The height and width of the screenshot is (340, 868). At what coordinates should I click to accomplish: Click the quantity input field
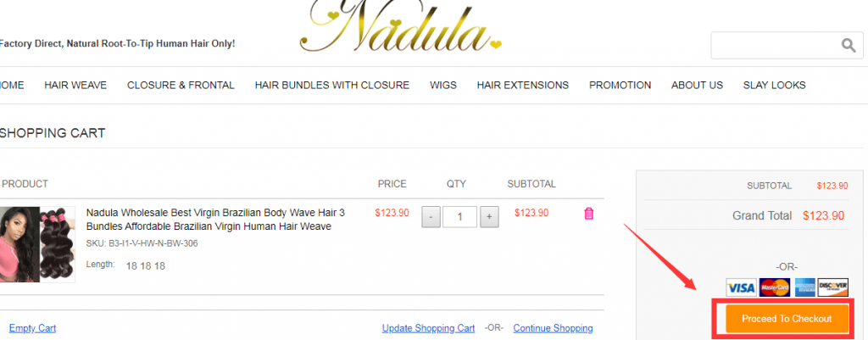(460, 217)
